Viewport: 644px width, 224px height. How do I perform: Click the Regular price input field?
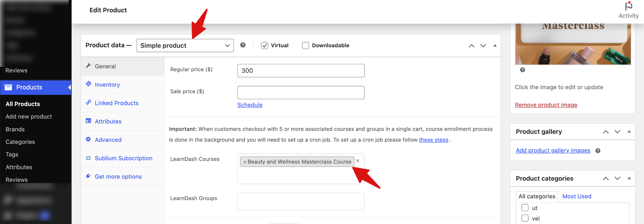click(301, 71)
